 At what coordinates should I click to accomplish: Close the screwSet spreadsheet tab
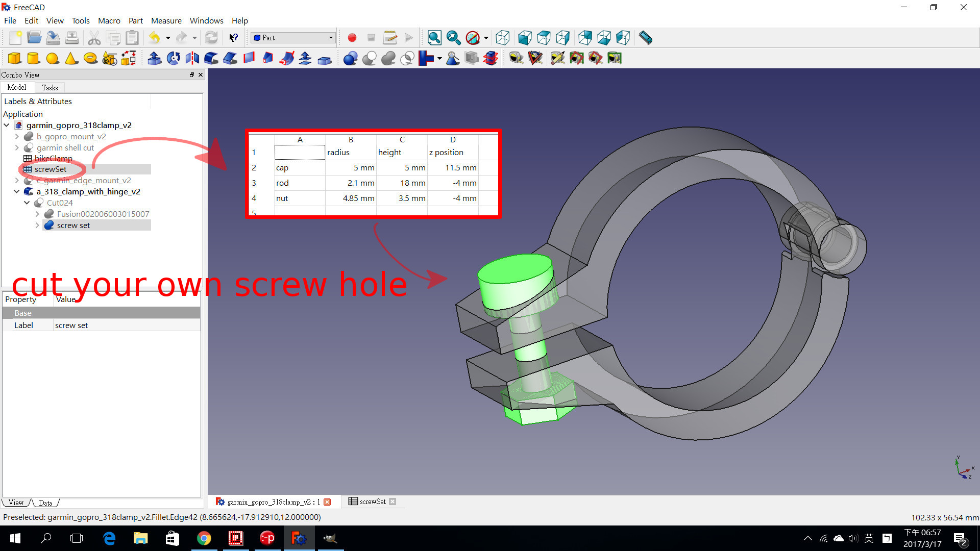tap(393, 502)
